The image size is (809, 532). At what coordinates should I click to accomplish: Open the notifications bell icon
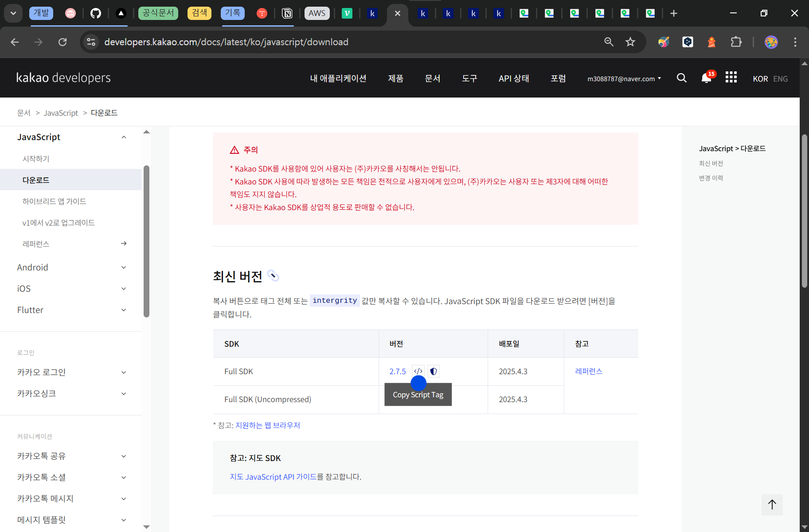(707, 78)
